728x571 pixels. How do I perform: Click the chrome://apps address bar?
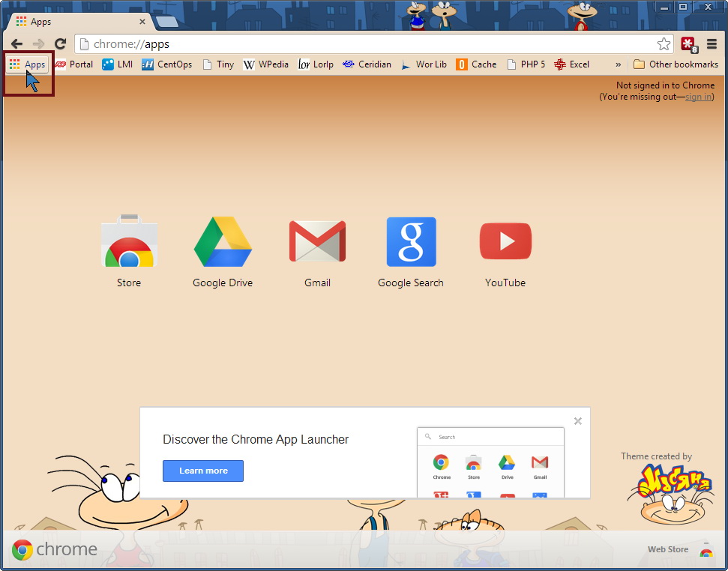367,44
